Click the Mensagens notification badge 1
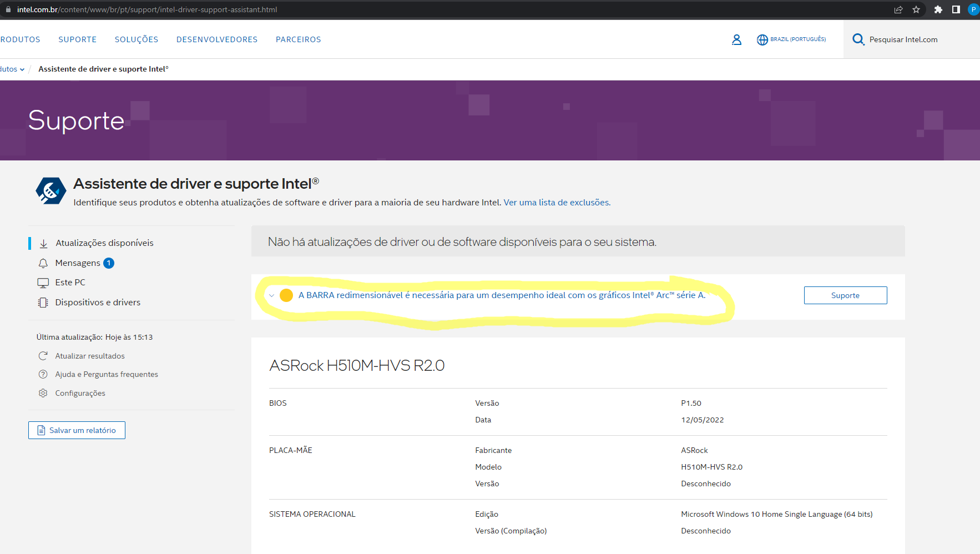The width and height of the screenshot is (980, 554). click(109, 263)
